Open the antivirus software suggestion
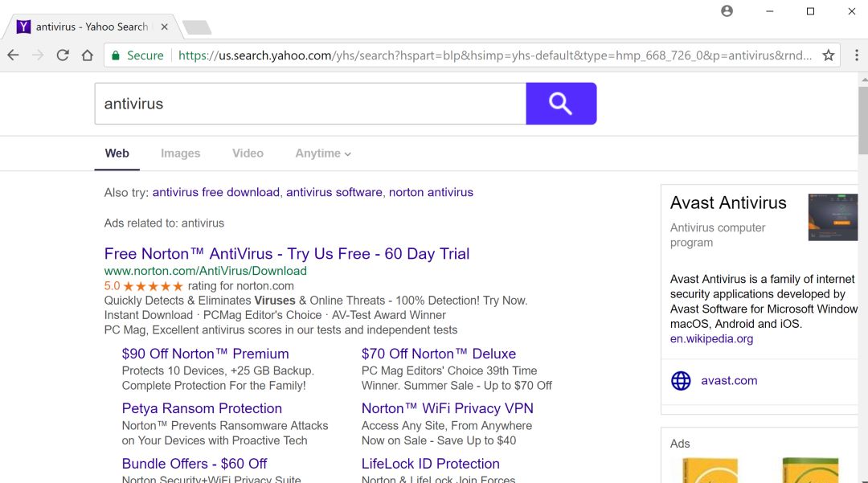The width and height of the screenshot is (868, 483). (334, 192)
